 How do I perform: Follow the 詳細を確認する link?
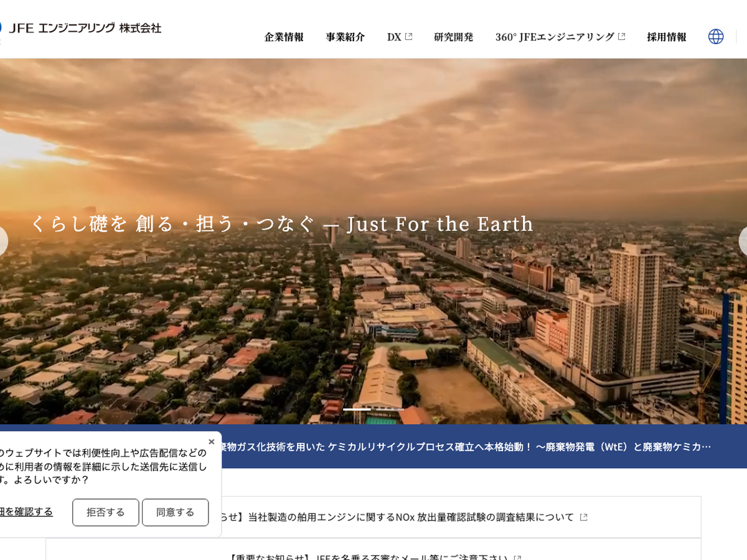26,511
